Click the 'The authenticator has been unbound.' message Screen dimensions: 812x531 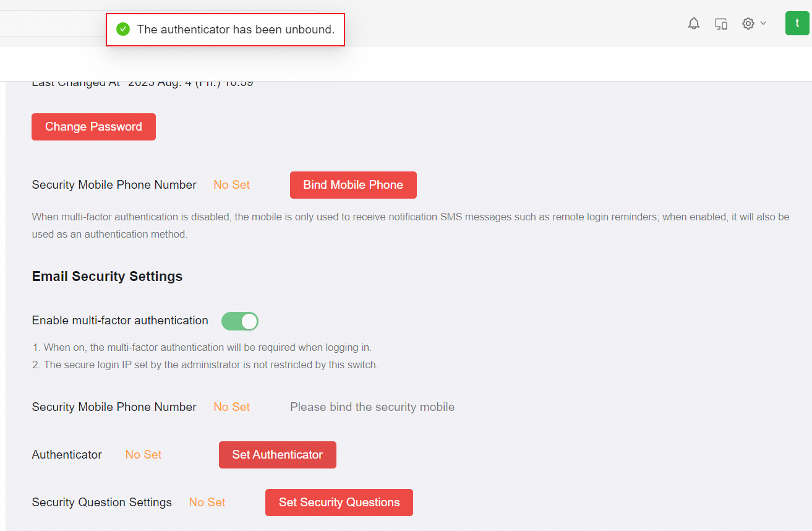[x=236, y=29]
